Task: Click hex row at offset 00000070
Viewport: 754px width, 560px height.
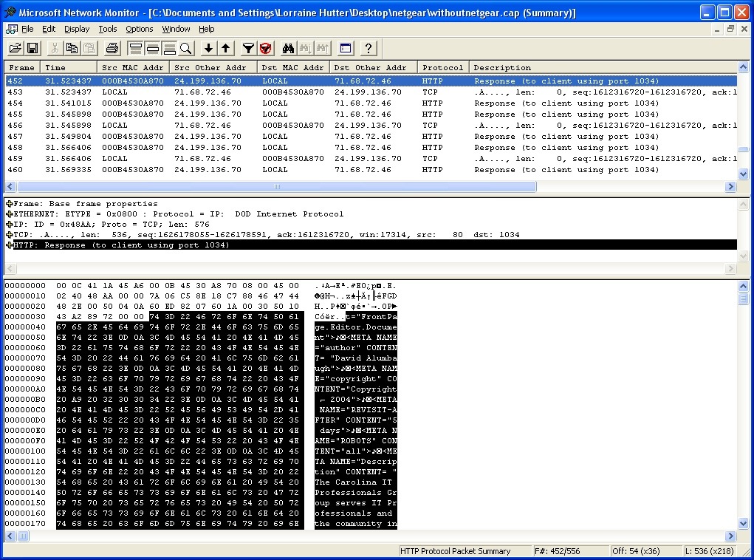Action: [x=201, y=358]
